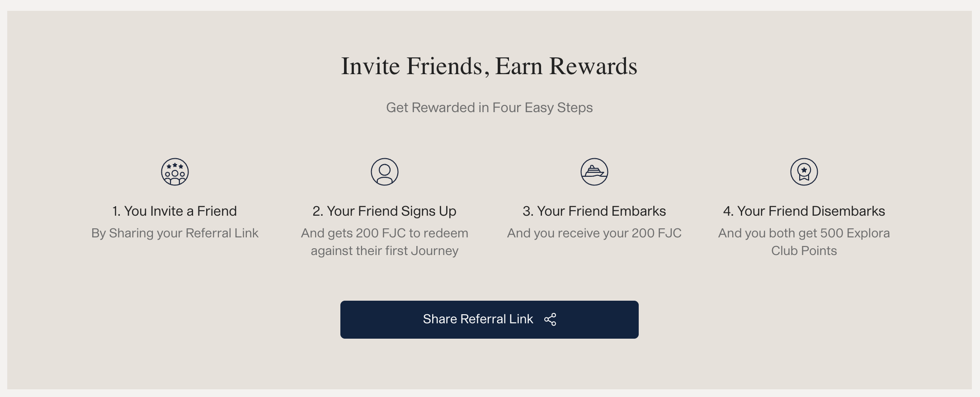
Task: Select the '1. You Invite a Friend' title
Action: pos(174,211)
